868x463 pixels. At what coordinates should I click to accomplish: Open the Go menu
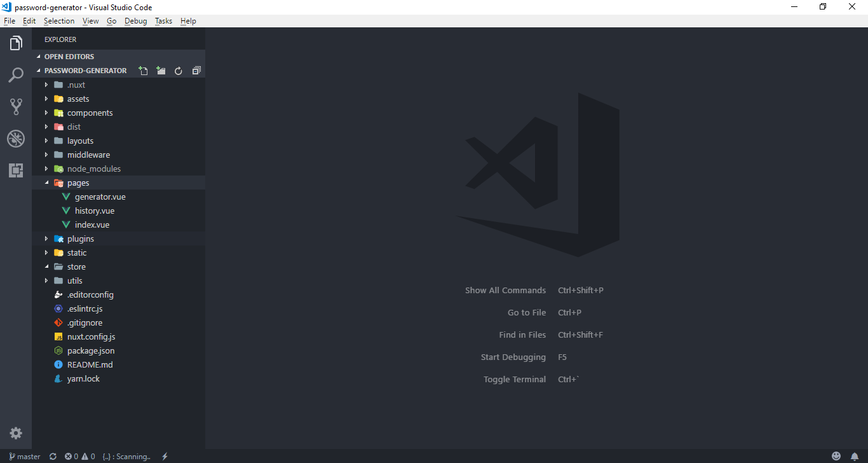pos(112,21)
